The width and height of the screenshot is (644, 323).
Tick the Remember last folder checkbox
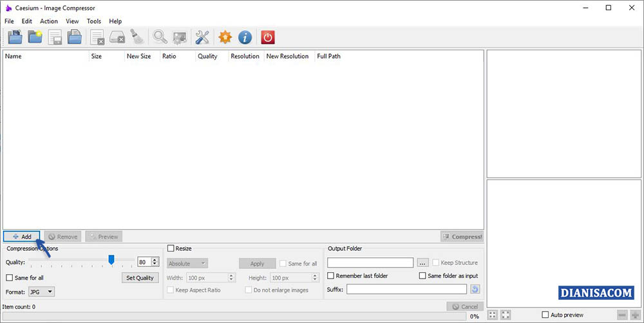[x=332, y=276]
